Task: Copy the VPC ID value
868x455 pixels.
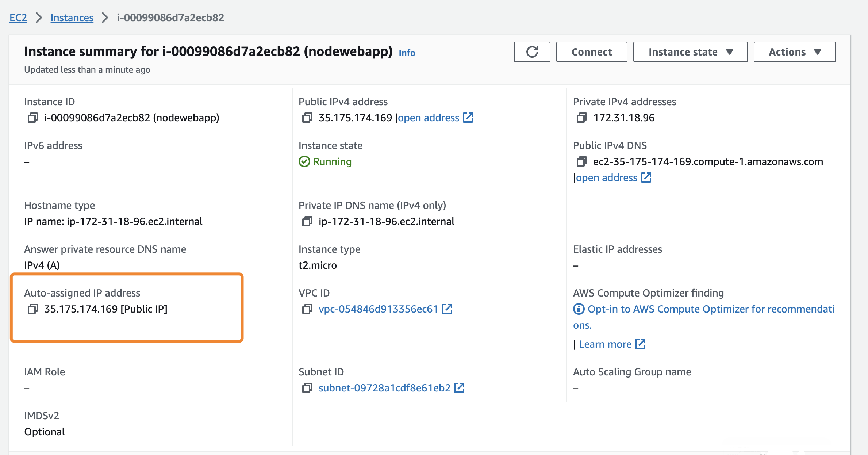Action: (307, 309)
